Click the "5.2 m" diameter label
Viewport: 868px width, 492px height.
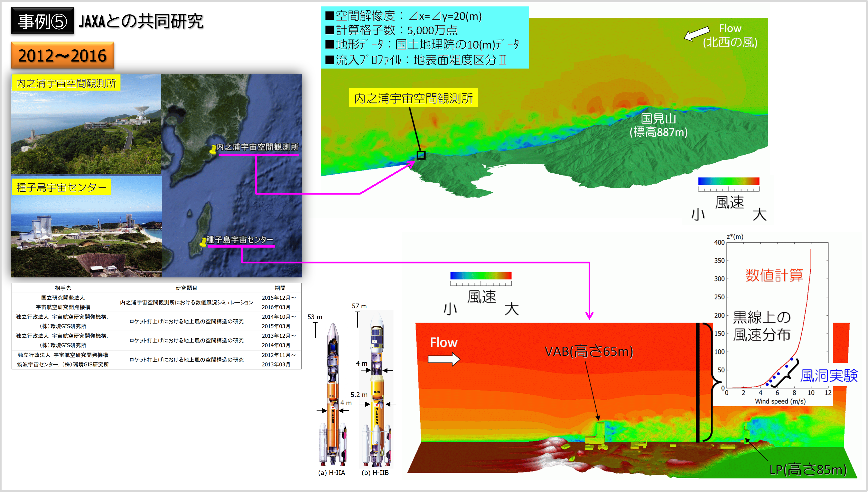[359, 395]
